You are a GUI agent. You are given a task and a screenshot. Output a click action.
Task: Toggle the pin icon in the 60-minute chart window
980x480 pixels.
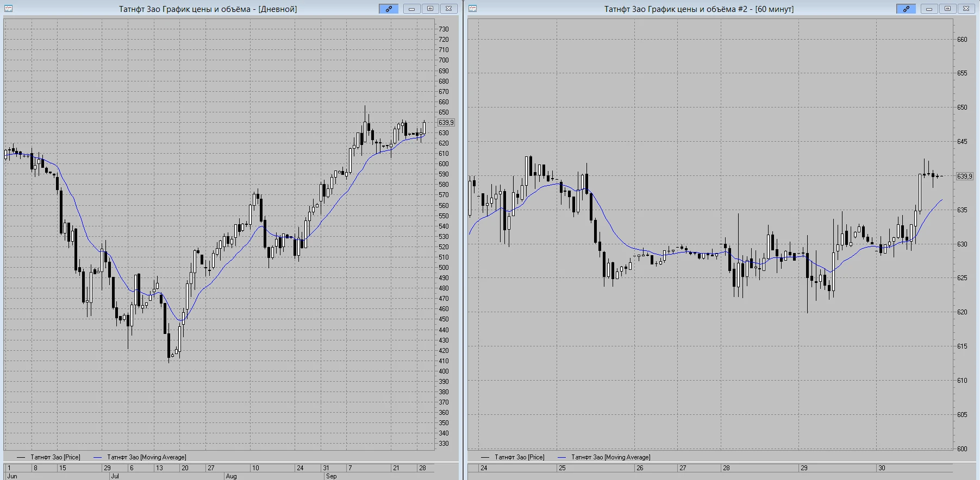(906, 9)
